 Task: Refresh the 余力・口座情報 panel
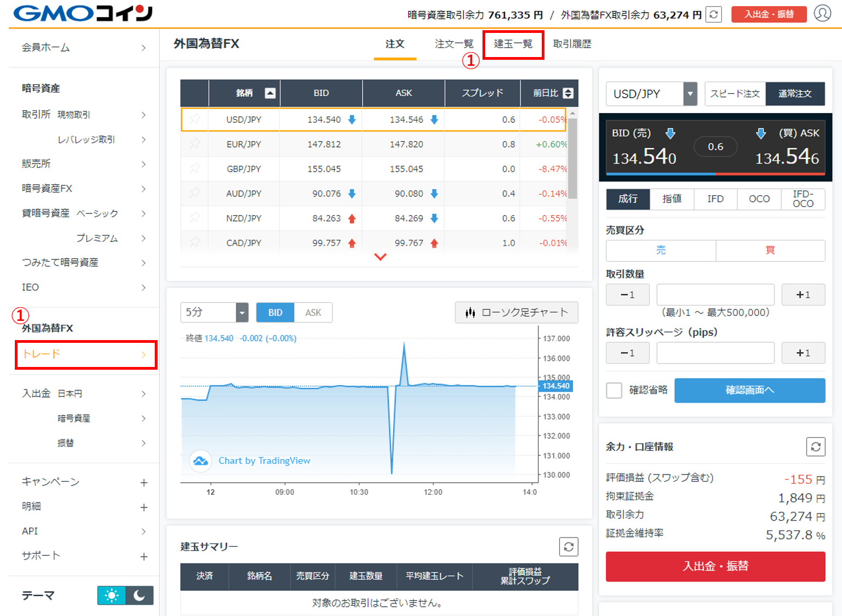click(x=816, y=447)
